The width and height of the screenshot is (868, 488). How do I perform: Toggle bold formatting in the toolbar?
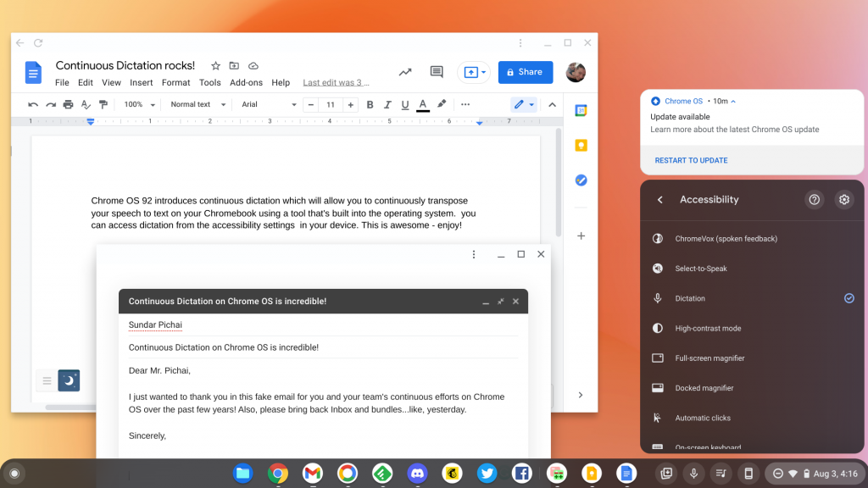[370, 104]
